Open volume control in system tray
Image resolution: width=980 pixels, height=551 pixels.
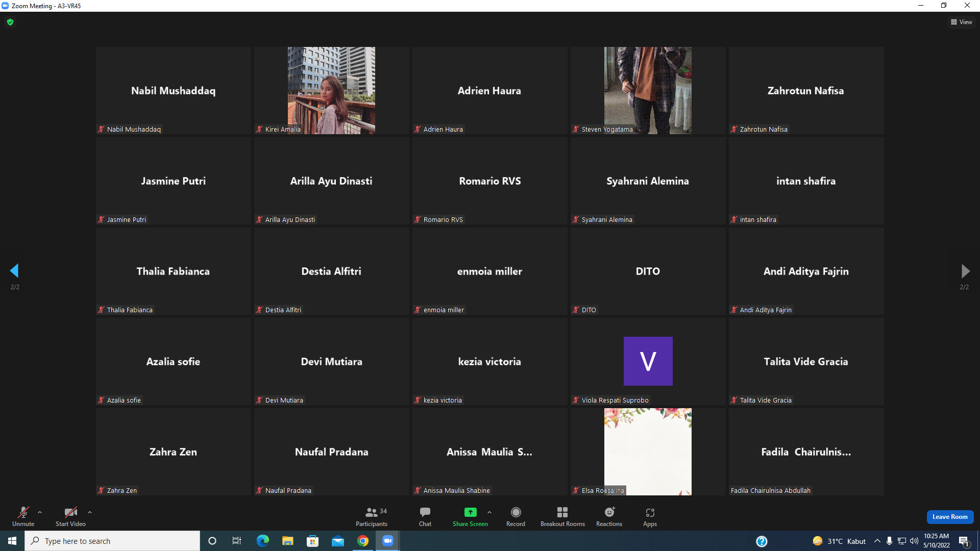click(x=914, y=541)
